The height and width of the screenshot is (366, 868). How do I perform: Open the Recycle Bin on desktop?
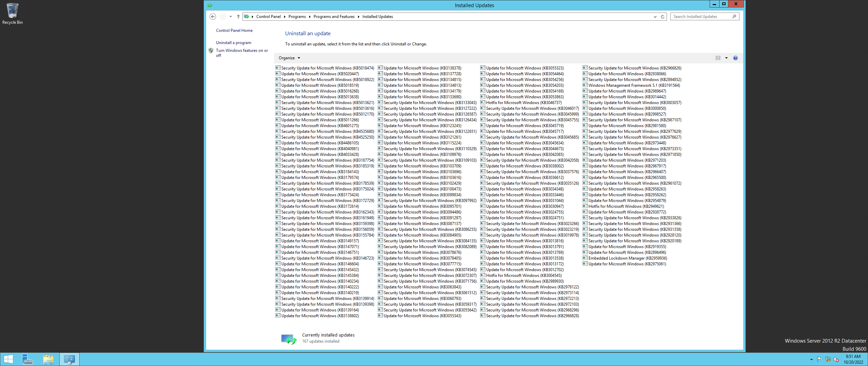[13, 14]
